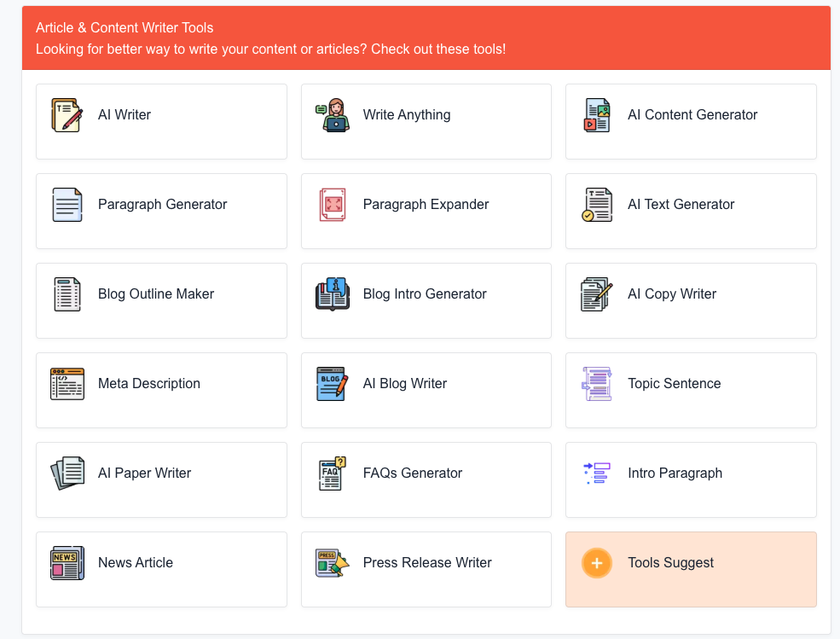Click the Article & Content Writer Tools header

tap(125, 28)
